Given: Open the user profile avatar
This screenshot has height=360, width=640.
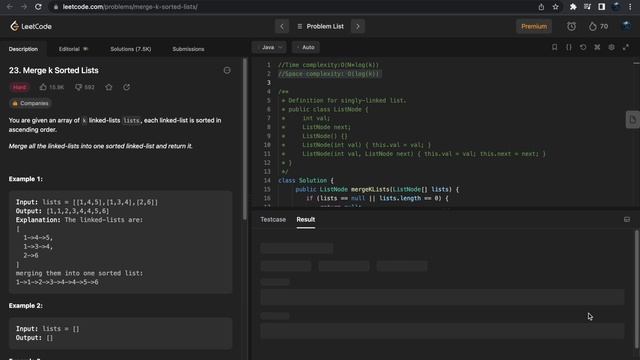Looking at the screenshot, I should (626, 26).
